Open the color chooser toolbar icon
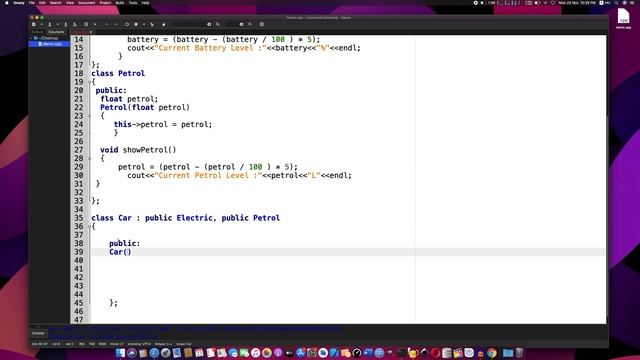The image size is (640, 360). pos(164,24)
